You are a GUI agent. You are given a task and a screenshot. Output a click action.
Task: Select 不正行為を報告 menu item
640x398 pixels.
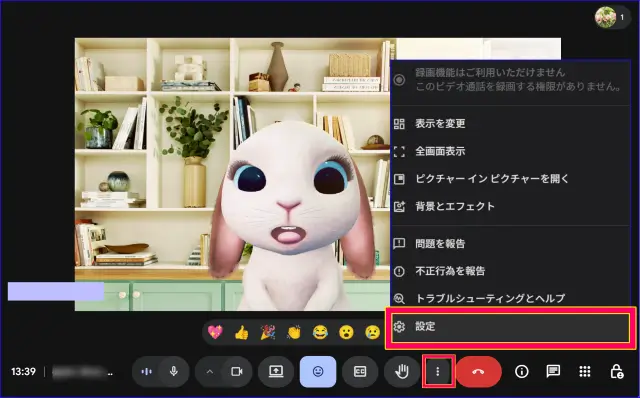point(511,271)
